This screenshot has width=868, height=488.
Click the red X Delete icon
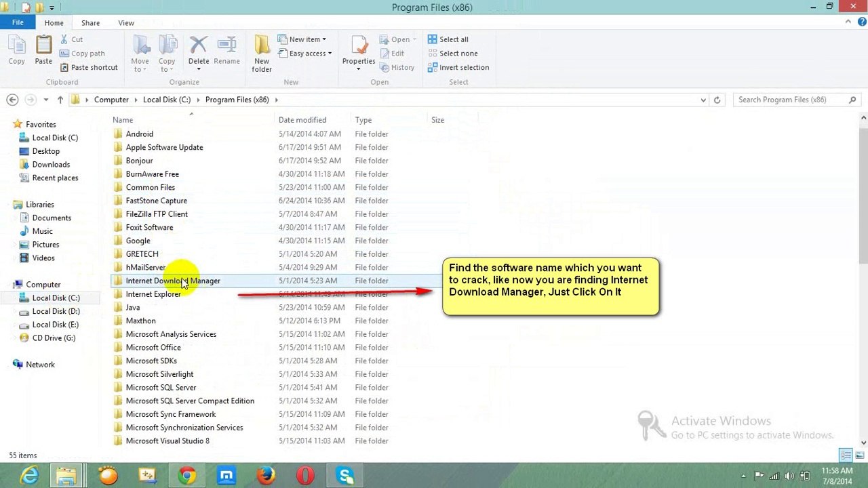(x=199, y=45)
